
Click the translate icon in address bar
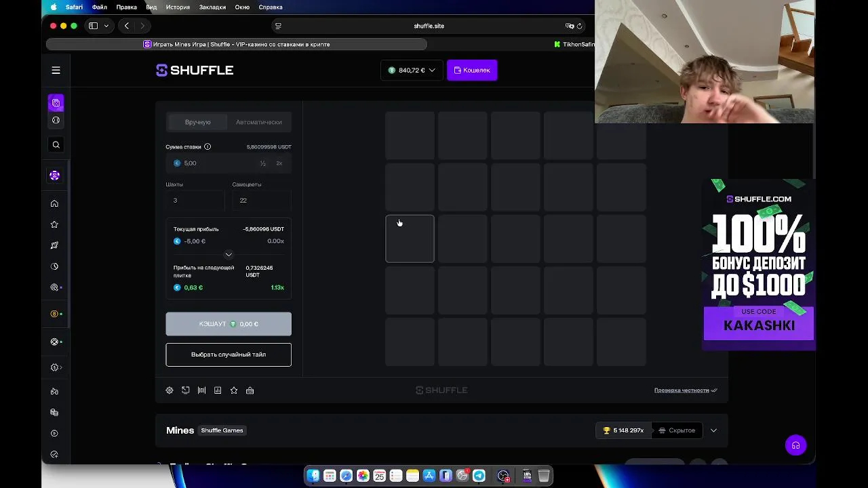tap(570, 26)
